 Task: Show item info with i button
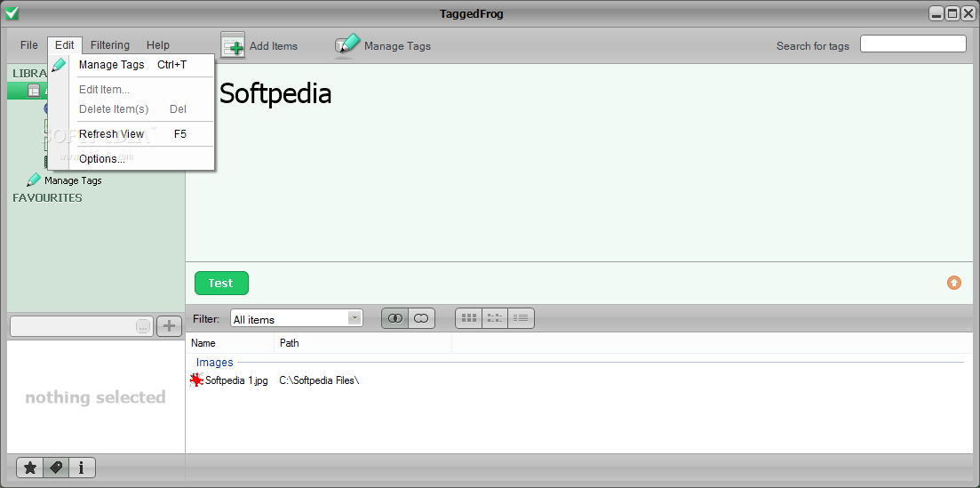tap(82, 468)
